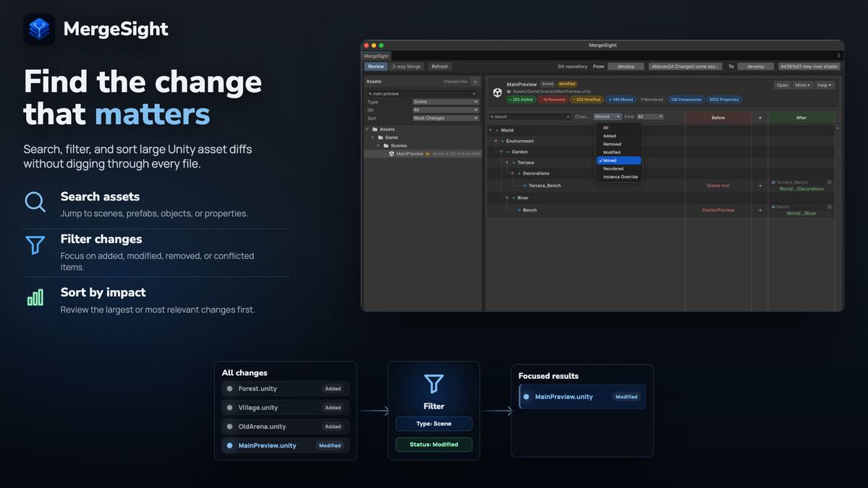Collapse the World tree node
Screen dimensions: 868x488
coord(492,131)
